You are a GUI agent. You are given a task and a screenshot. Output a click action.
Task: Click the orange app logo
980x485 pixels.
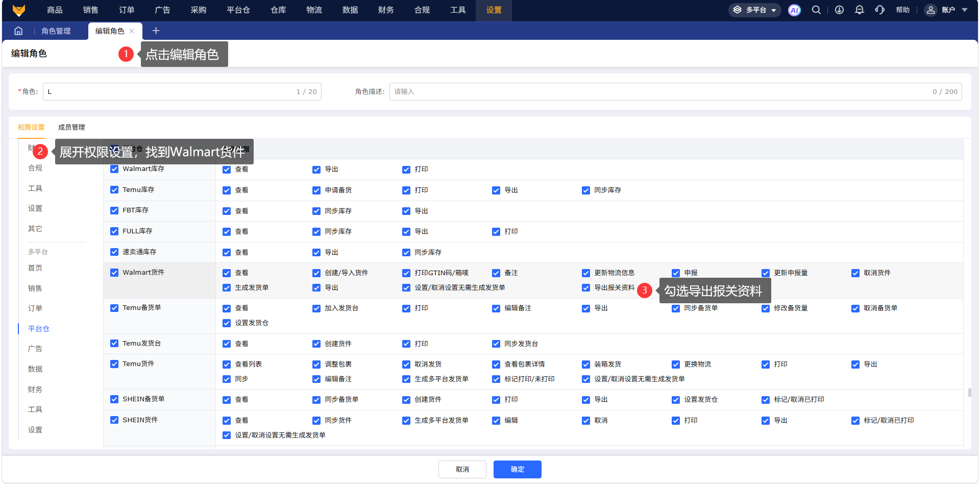(19, 10)
